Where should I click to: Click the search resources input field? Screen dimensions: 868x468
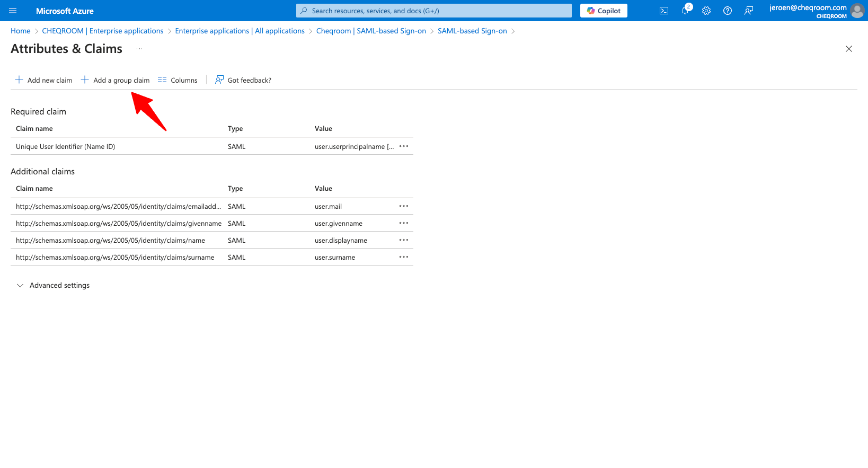tap(435, 11)
